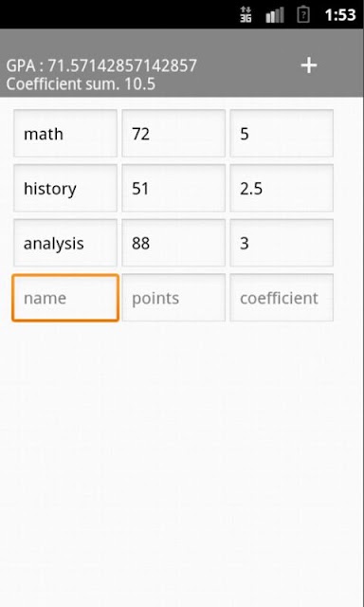This screenshot has width=364, height=607.
Task: Tap the signal strength bars icon
Action: [x=275, y=15]
